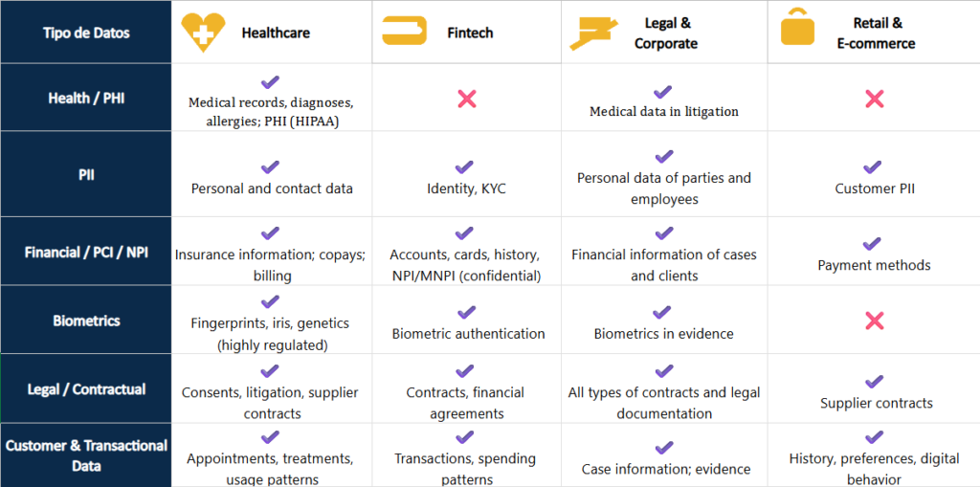980x487 pixels.
Task: Click the checkmark above Medical data in litigation
Action: pos(663,92)
